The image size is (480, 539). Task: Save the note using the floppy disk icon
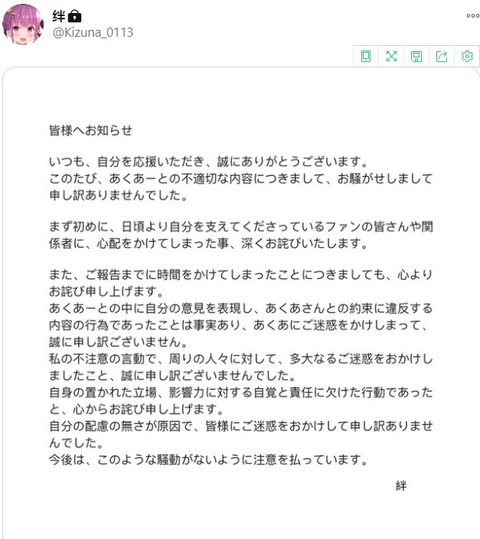click(416, 56)
